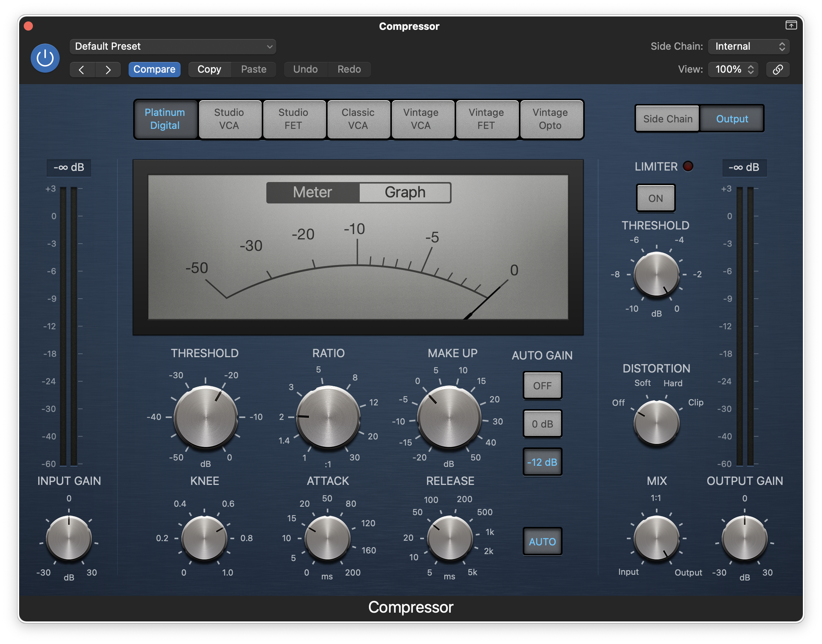Go to previous preset arrow

pos(82,70)
